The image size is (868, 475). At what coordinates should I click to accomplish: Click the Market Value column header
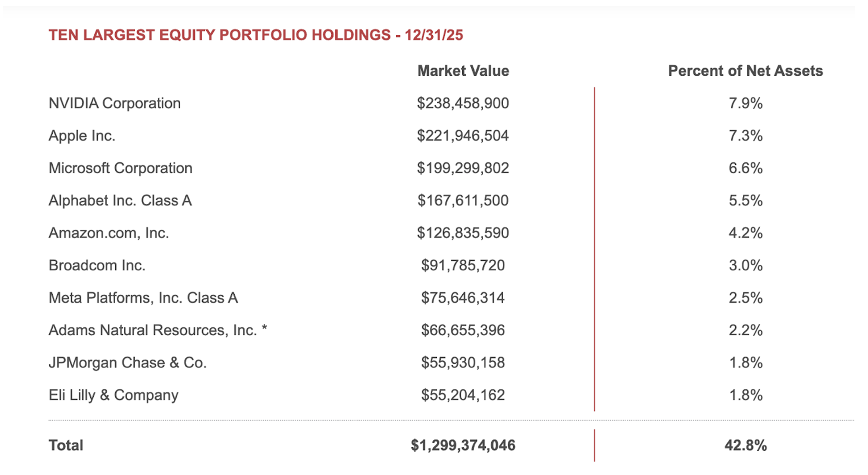(x=463, y=71)
